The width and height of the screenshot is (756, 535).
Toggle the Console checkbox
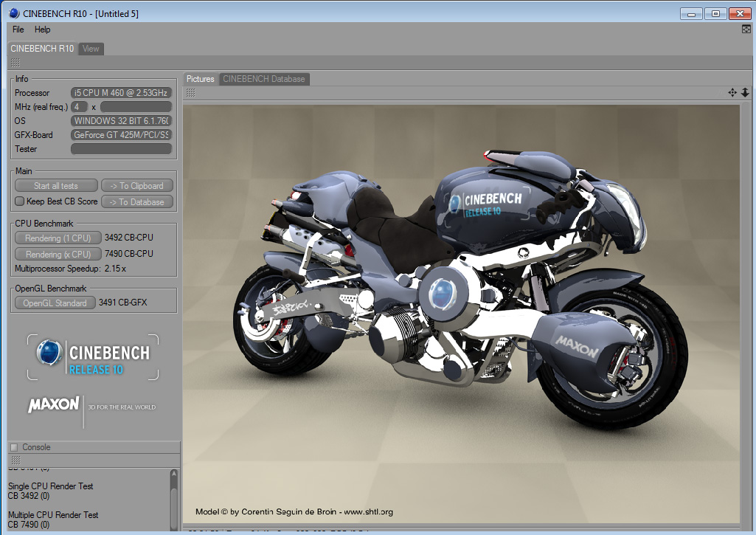click(14, 447)
